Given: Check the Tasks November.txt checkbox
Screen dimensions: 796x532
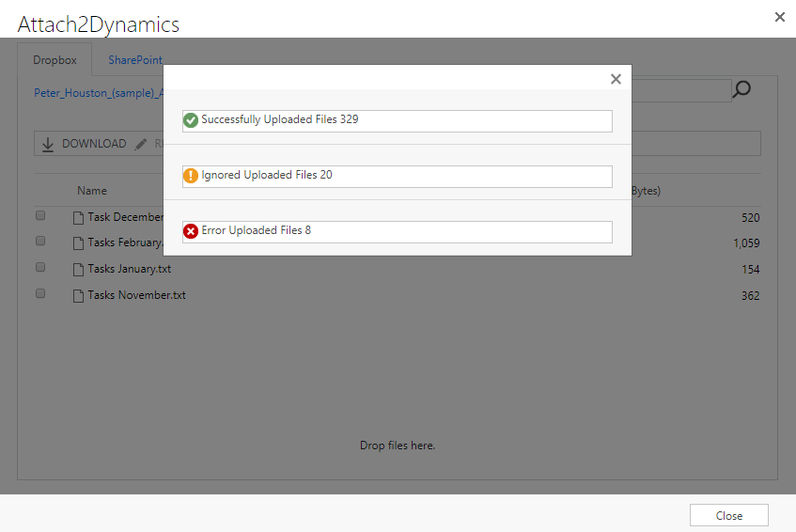Looking at the screenshot, I should [40, 293].
